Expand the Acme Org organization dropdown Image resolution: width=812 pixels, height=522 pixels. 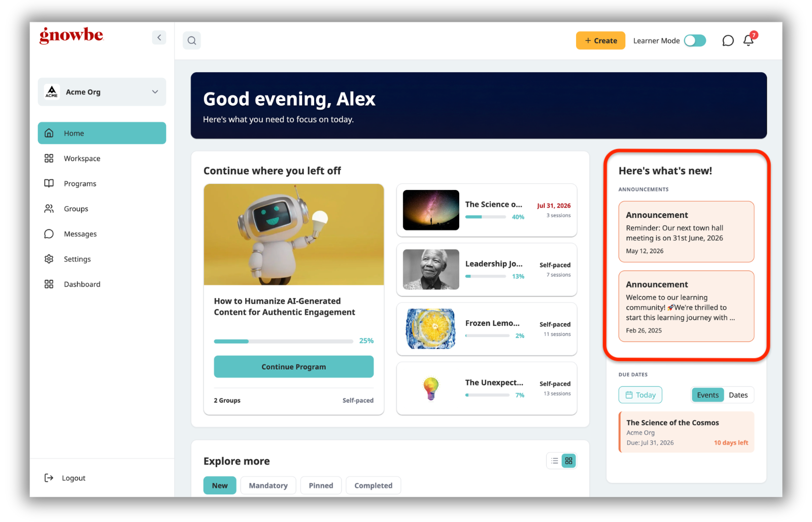click(x=102, y=92)
